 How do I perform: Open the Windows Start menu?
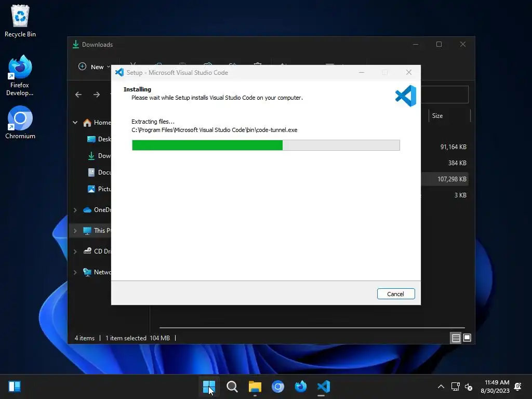209,387
